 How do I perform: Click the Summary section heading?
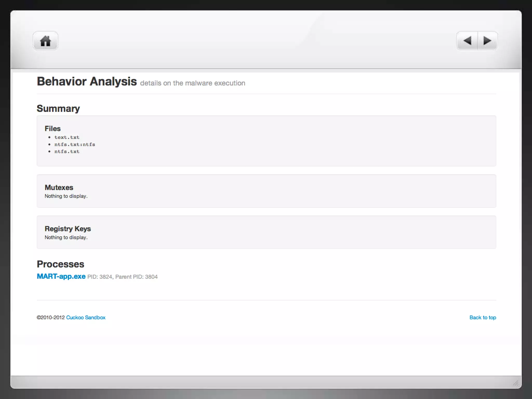pyautogui.click(x=58, y=108)
